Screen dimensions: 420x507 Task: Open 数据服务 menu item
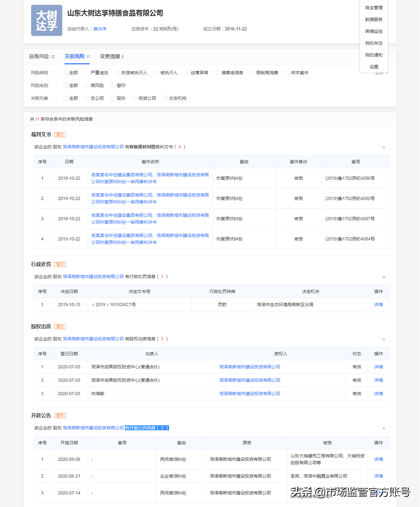coord(374,19)
